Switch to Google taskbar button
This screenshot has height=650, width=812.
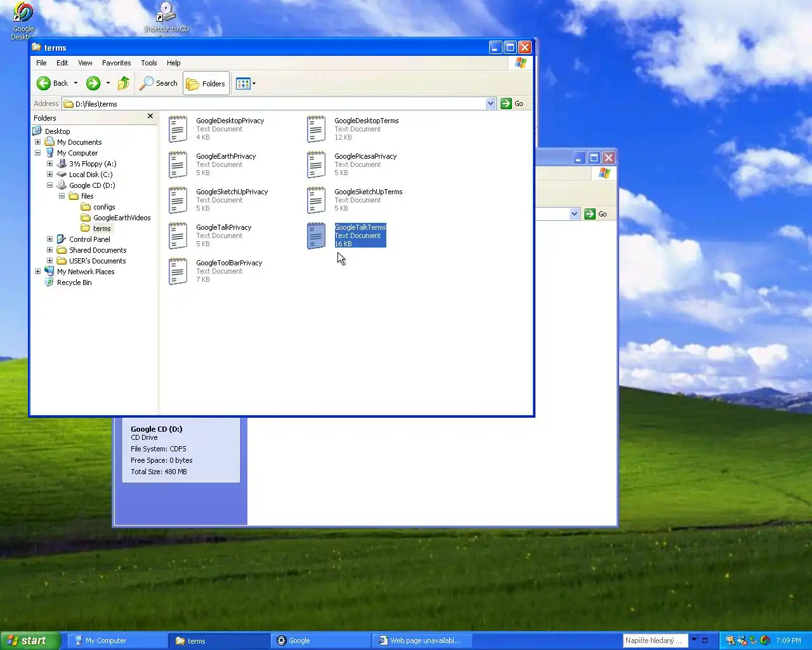[x=320, y=640]
